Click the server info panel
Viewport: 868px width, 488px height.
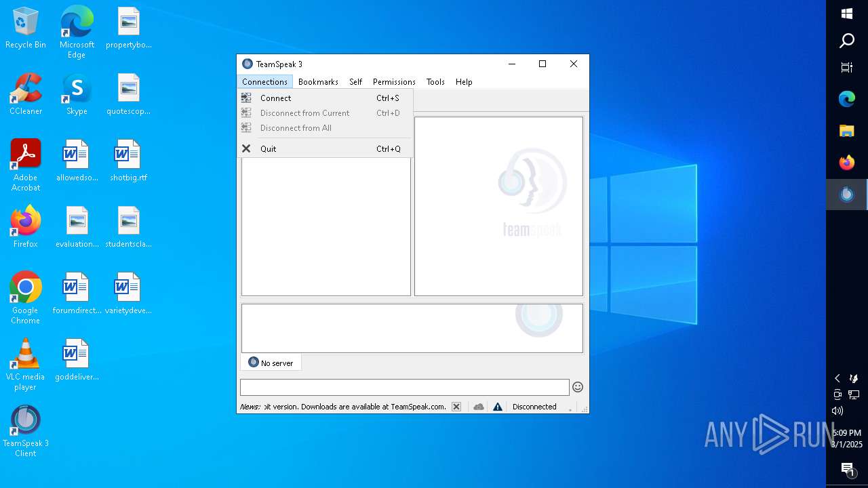498,207
